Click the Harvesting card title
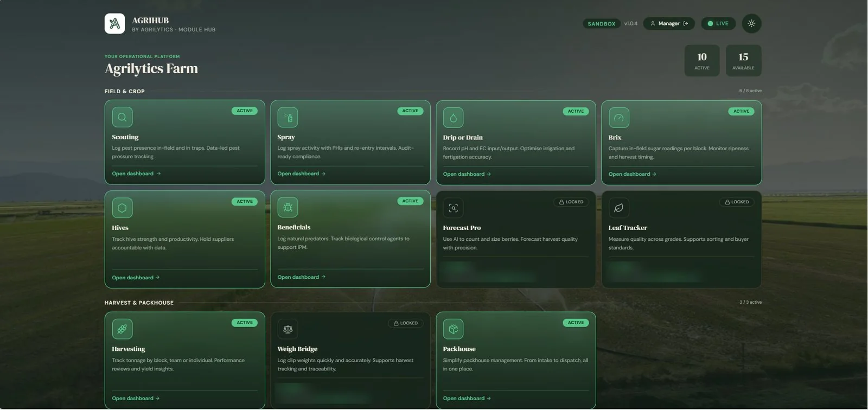The image size is (868, 410). [x=129, y=349]
